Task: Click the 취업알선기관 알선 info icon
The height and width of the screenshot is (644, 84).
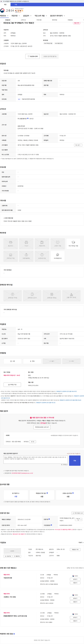Action: [47, 493]
